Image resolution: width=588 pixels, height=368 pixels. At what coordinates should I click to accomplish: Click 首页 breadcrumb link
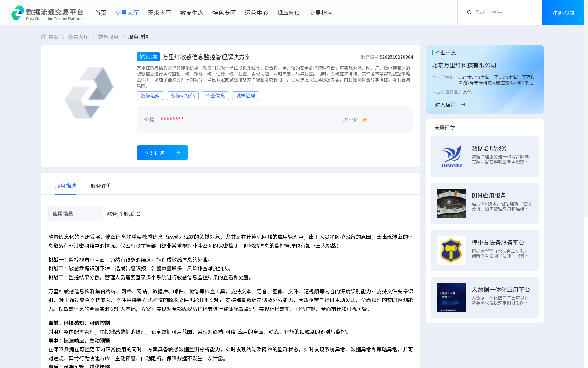pyautogui.click(x=53, y=37)
